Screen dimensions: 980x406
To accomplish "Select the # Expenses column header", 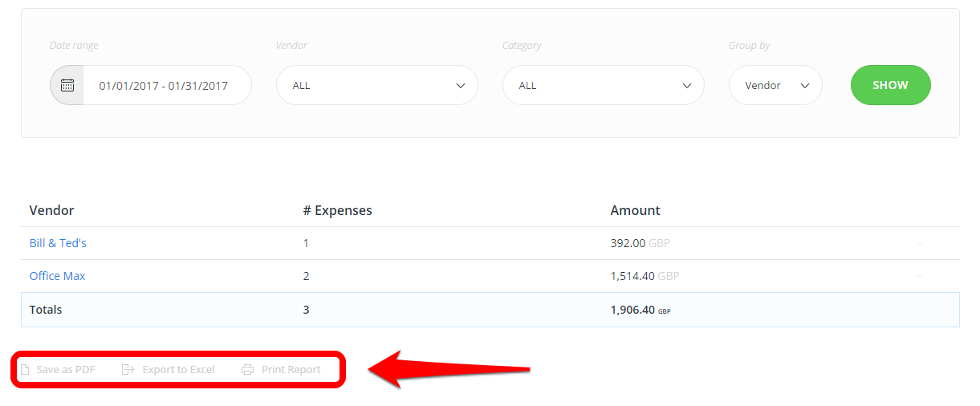I will pos(338,210).
